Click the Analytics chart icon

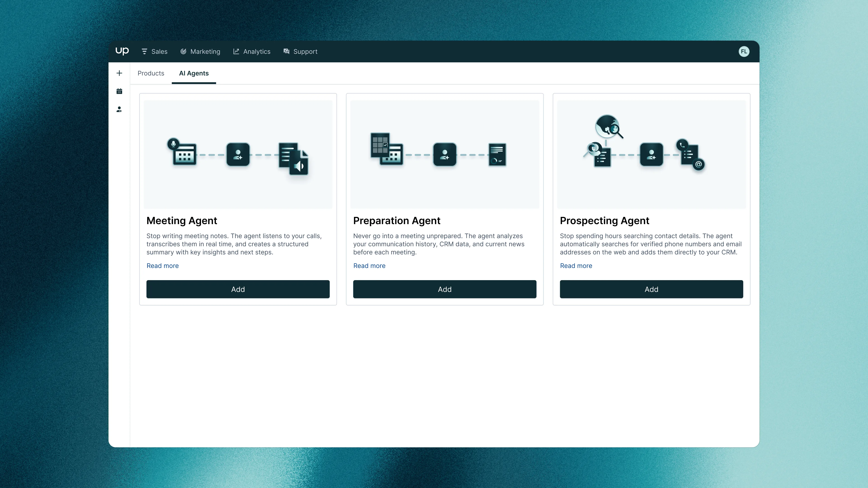(x=236, y=52)
